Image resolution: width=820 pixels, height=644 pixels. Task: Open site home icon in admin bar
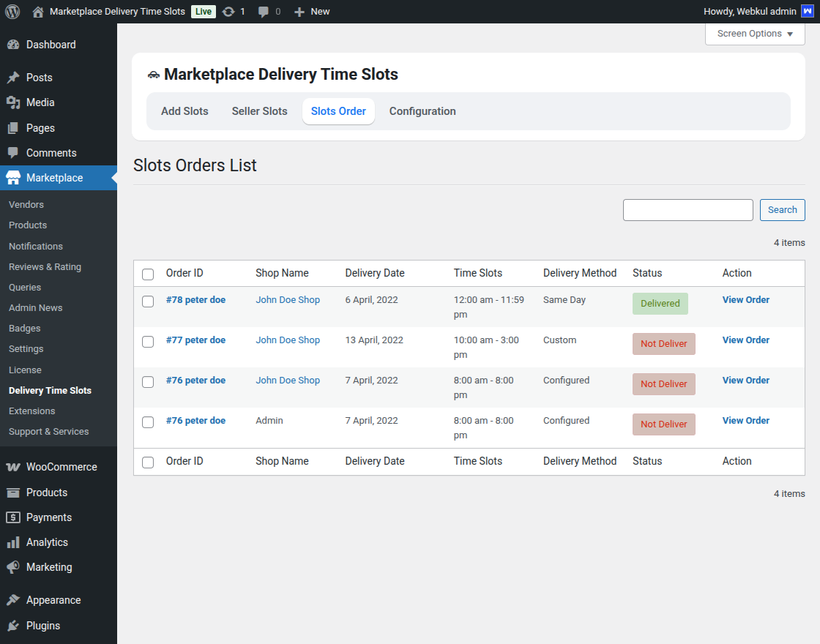pos(38,12)
